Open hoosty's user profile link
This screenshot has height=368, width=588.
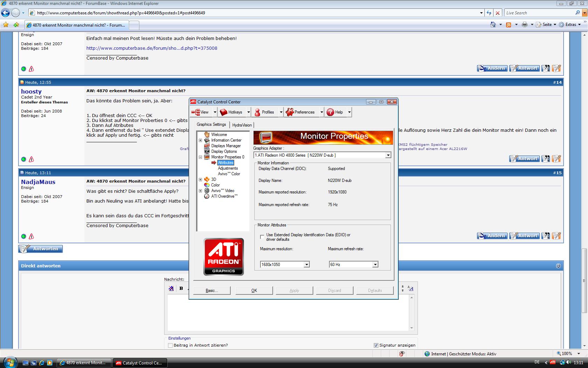31,91
